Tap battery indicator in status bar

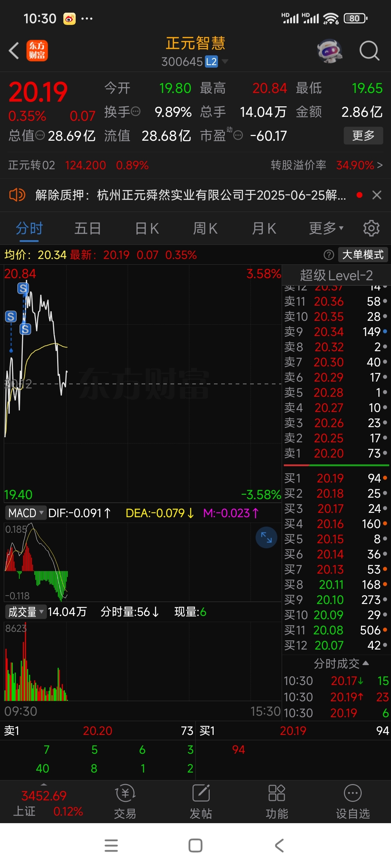(x=356, y=18)
